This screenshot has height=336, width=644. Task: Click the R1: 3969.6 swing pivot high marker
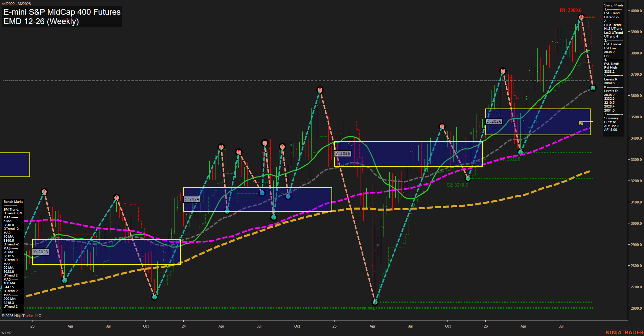click(581, 17)
